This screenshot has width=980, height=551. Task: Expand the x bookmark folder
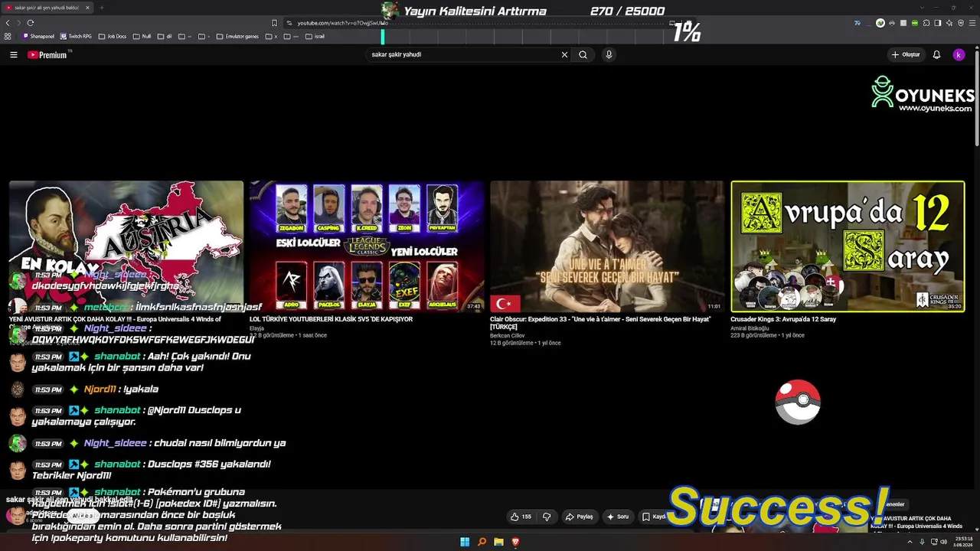point(272,36)
